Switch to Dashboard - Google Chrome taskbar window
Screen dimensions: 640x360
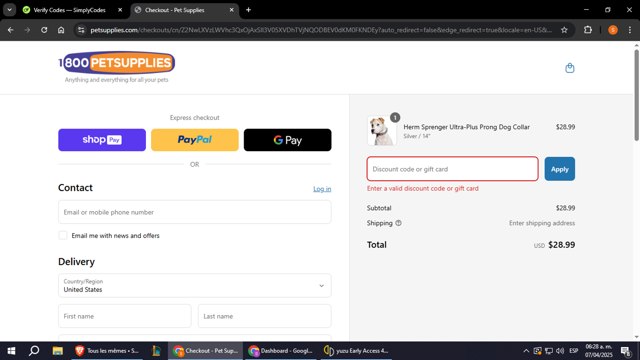tap(281, 351)
